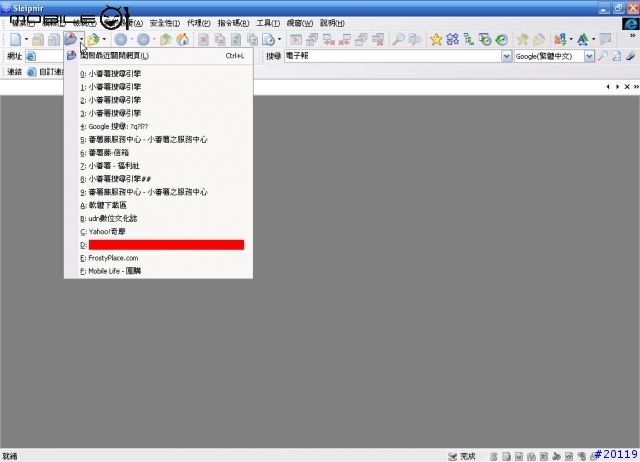Click the history clock page icon

268,40
